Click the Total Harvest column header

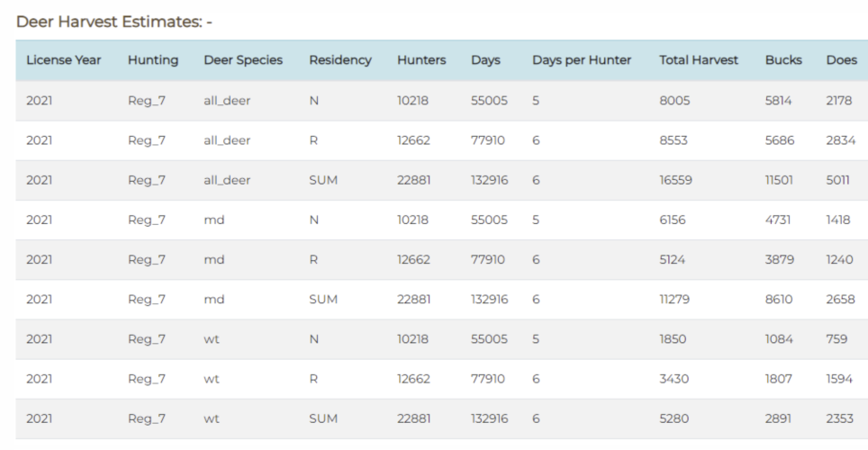699,59
